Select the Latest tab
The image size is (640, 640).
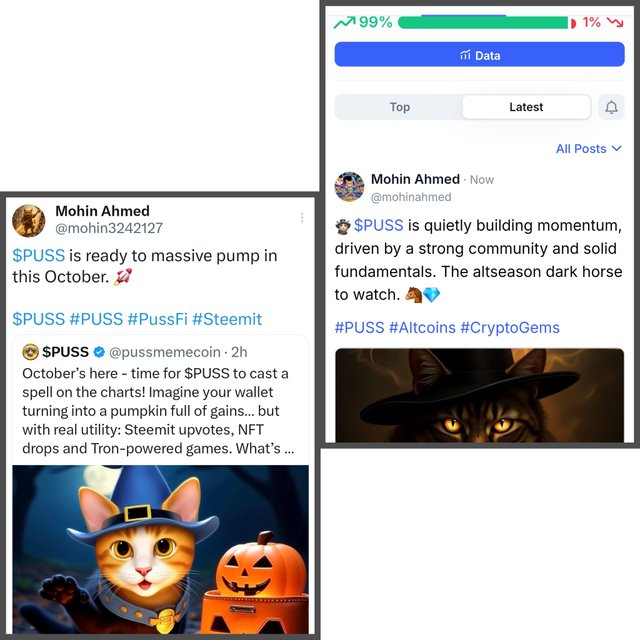(526, 107)
